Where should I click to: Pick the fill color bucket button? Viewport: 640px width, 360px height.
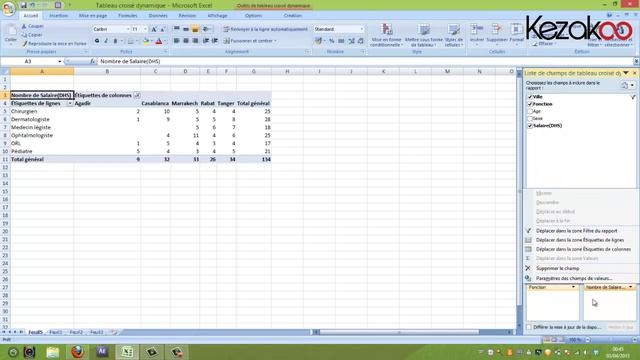[145, 41]
